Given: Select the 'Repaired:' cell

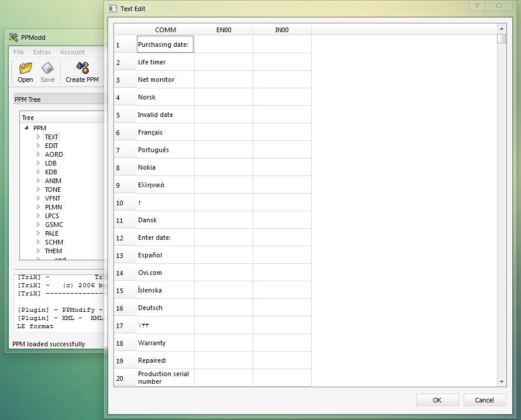Looking at the screenshot, I should point(165,360).
